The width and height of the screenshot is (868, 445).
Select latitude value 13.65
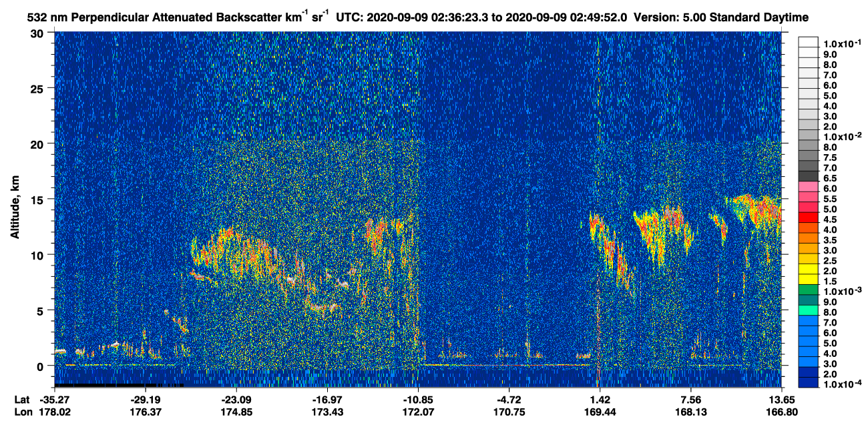(782, 400)
